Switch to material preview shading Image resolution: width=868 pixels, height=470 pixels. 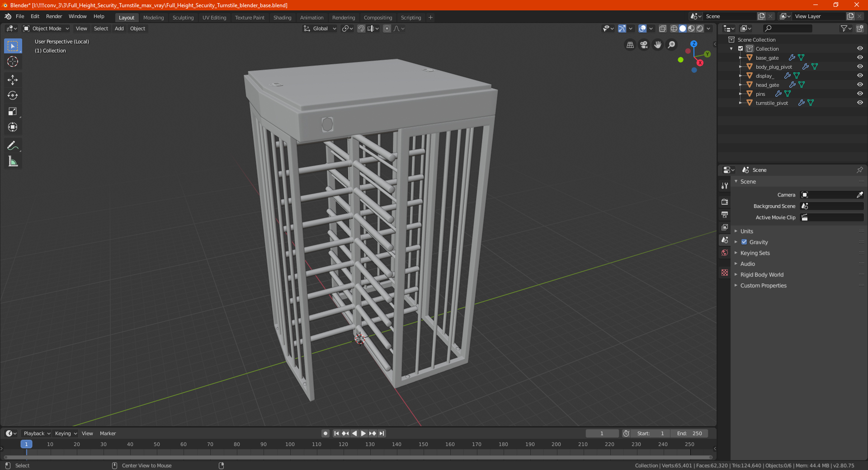pos(691,28)
